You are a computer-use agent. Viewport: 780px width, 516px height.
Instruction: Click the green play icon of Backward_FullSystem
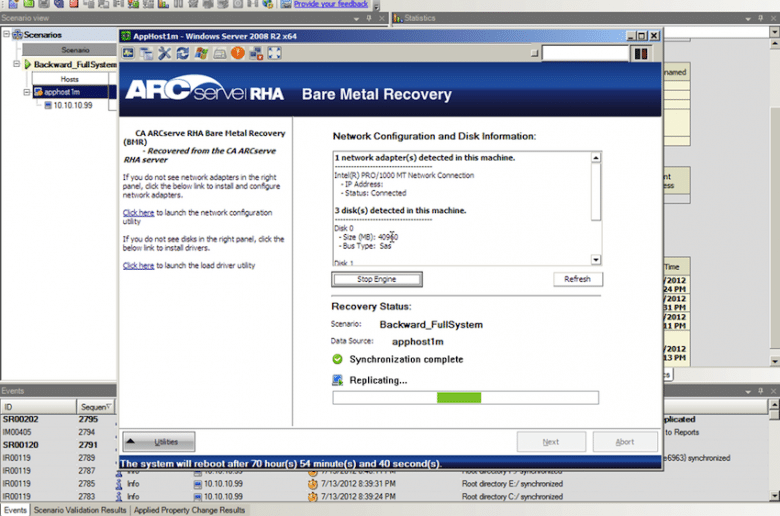(x=27, y=64)
